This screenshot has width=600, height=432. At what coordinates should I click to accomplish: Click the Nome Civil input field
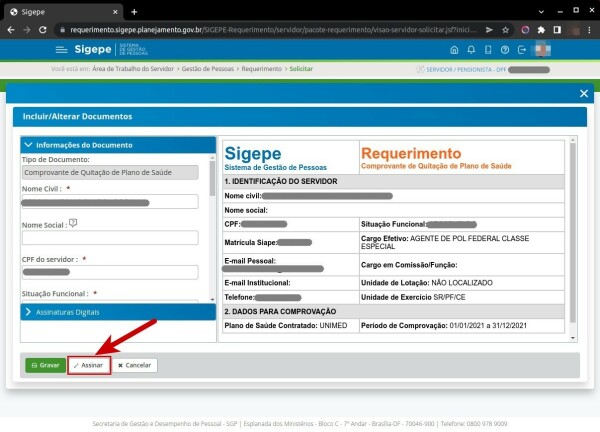pyautogui.click(x=110, y=202)
